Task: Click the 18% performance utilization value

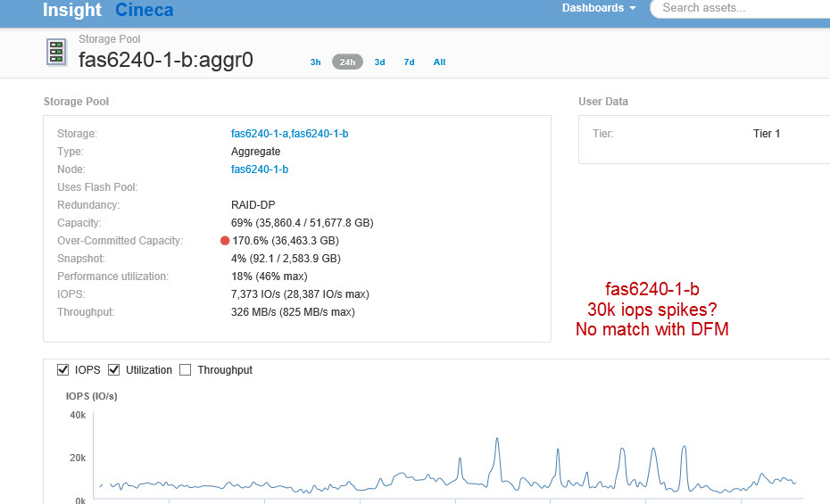Action: [x=269, y=277]
